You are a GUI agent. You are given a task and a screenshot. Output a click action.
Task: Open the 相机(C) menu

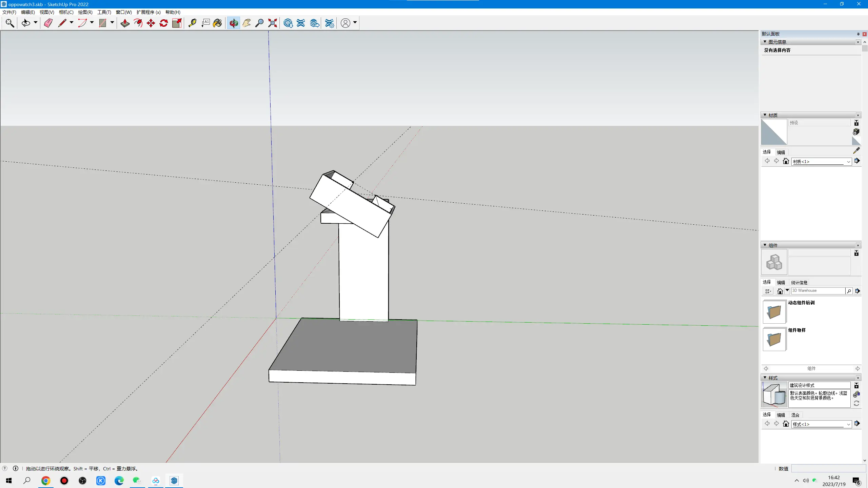point(66,12)
